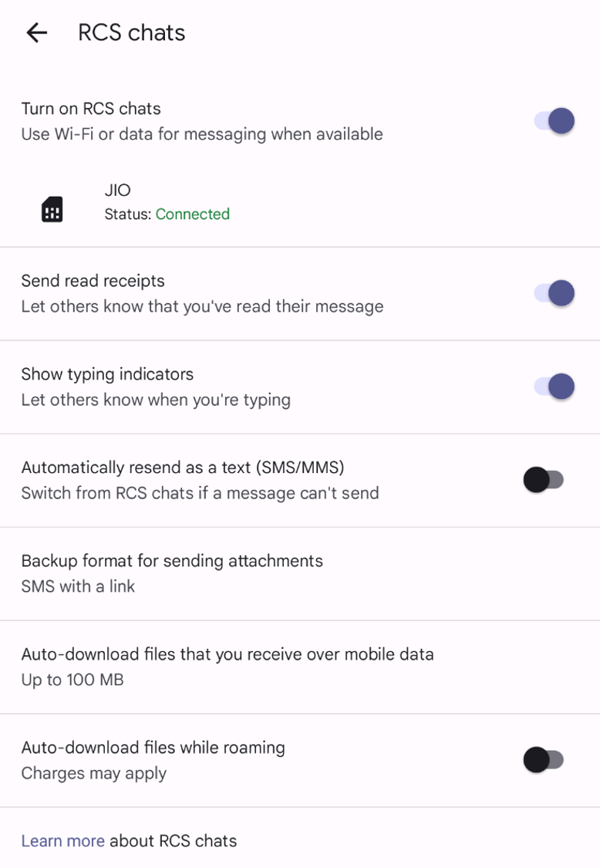The image size is (600, 868).
Task: Click the Up to 100 MB value
Action: tap(72, 680)
